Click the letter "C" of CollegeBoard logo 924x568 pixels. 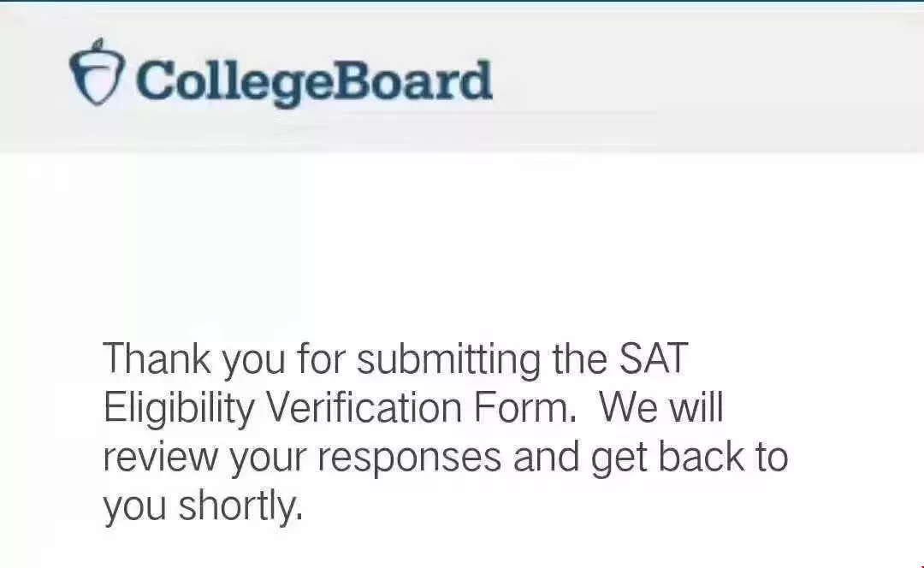point(154,80)
